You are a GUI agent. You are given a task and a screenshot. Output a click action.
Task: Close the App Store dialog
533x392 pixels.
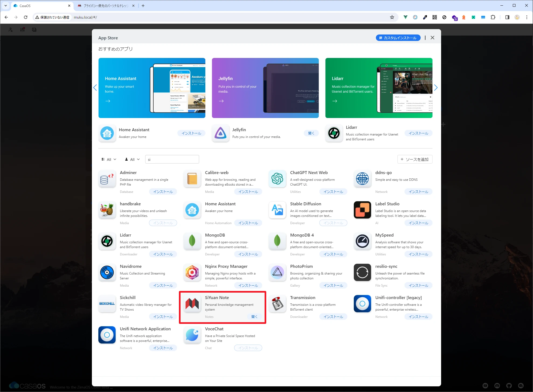(x=432, y=38)
